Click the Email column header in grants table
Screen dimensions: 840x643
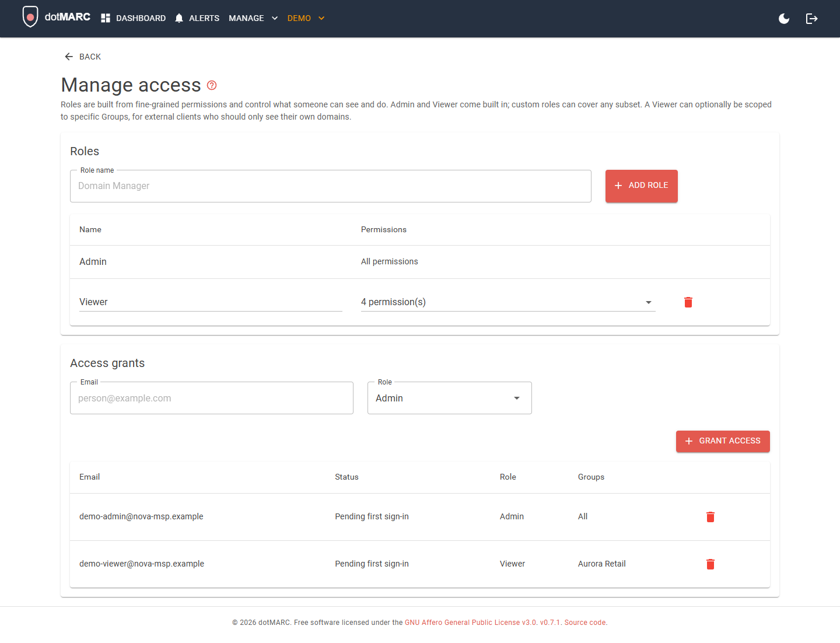point(89,477)
